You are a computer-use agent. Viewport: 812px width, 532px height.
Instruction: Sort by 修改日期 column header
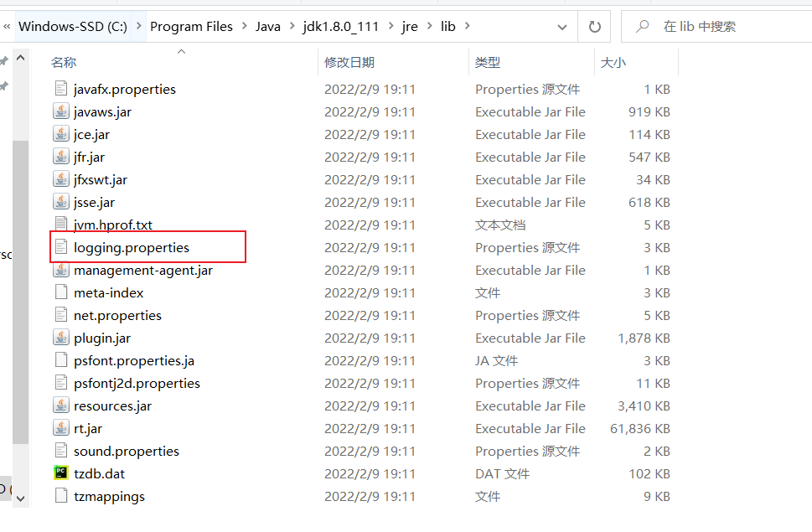coord(349,62)
